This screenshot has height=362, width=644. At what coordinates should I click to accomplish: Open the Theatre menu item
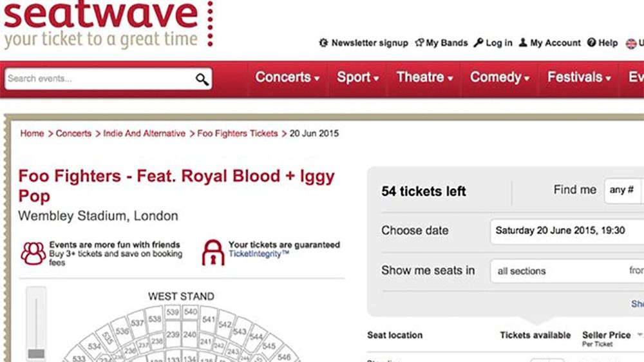pyautogui.click(x=424, y=77)
